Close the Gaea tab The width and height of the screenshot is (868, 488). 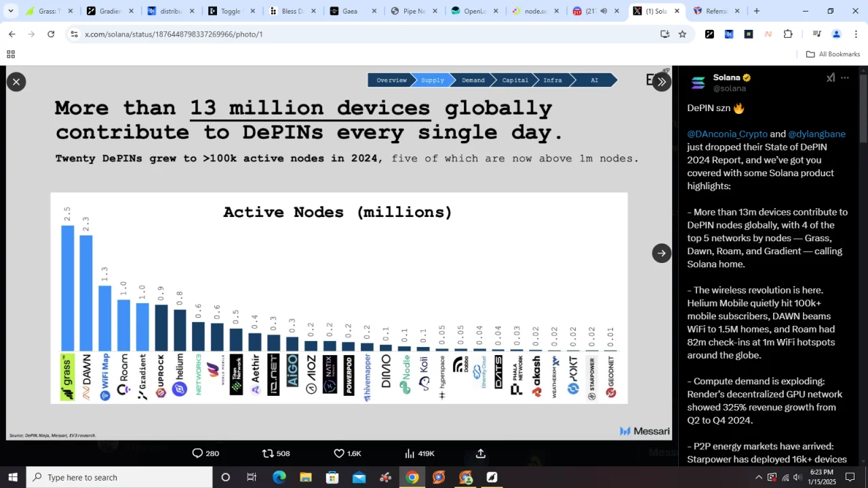(373, 11)
